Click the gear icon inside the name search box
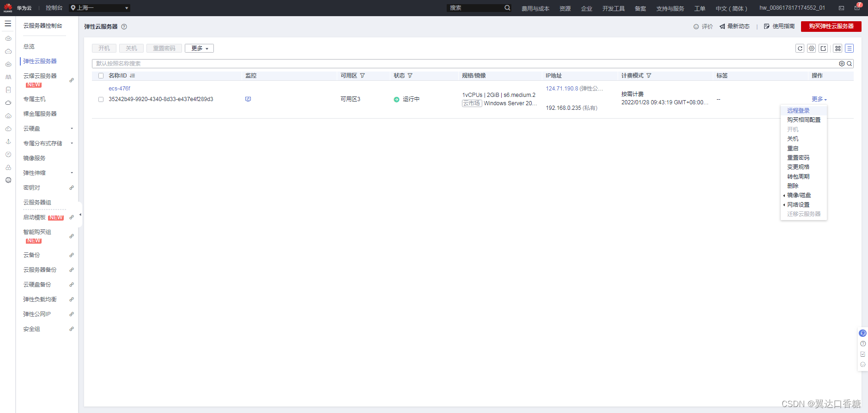 point(842,64)
